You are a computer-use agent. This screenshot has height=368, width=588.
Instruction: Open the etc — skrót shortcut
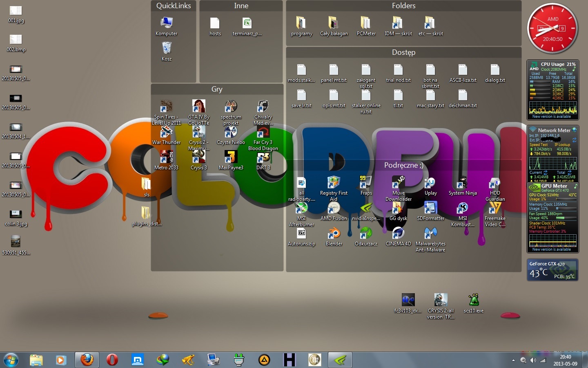click(x=430, y=27)
